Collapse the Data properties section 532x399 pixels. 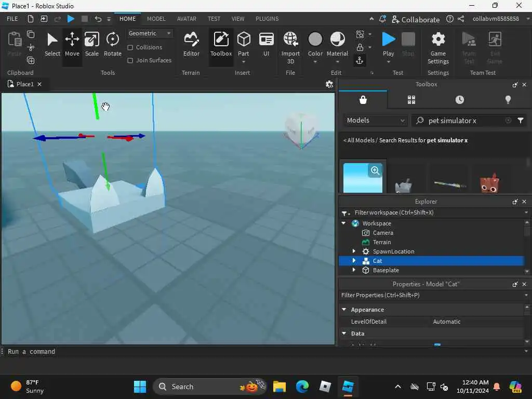[344, 334]
